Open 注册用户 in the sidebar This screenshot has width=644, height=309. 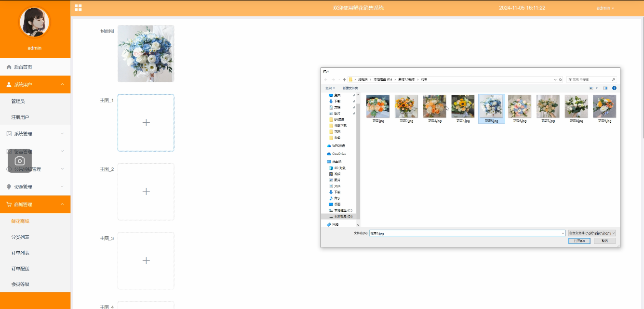[x=21, y=117]
